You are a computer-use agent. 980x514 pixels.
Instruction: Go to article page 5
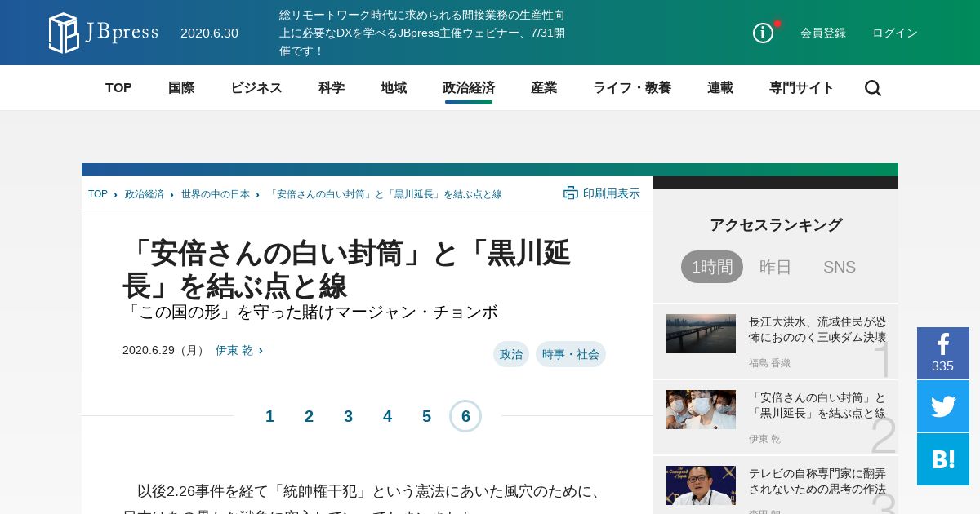(426, 416)
